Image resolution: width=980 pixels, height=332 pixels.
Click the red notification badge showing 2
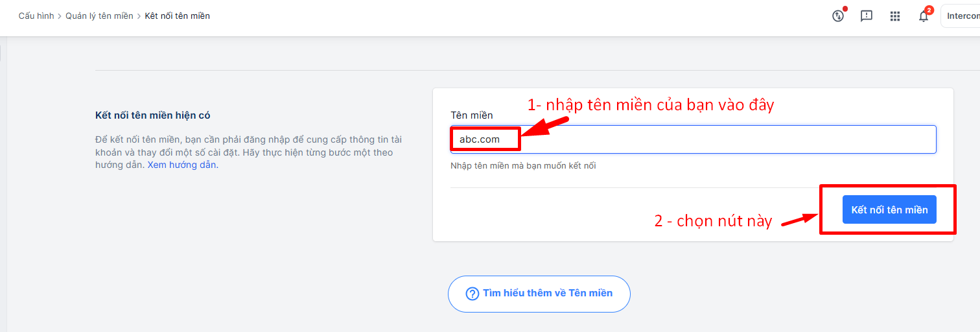(x=929, y=10)
